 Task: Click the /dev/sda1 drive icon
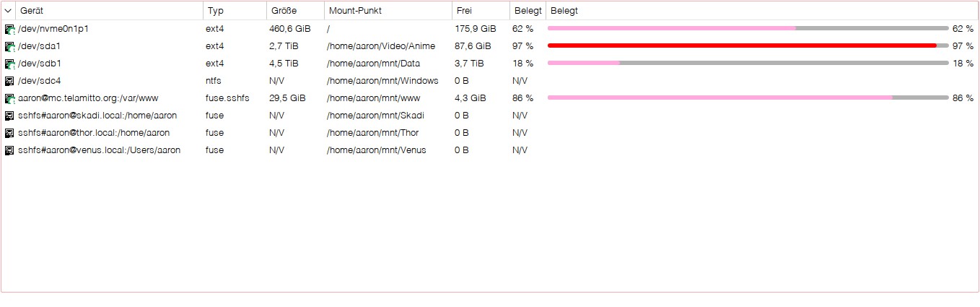point(9,46)
